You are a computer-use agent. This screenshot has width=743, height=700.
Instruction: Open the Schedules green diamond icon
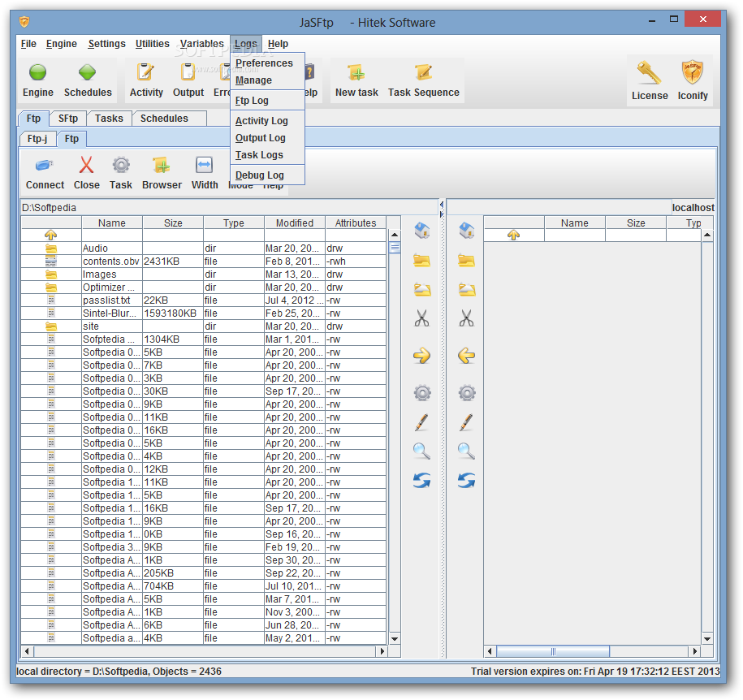[x=87, y=72]
